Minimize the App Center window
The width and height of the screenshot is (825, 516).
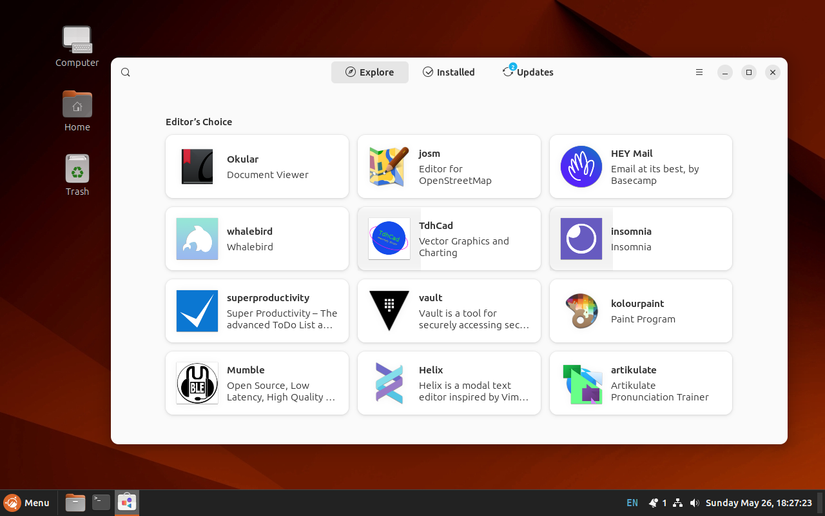click(x=725, y=72)
